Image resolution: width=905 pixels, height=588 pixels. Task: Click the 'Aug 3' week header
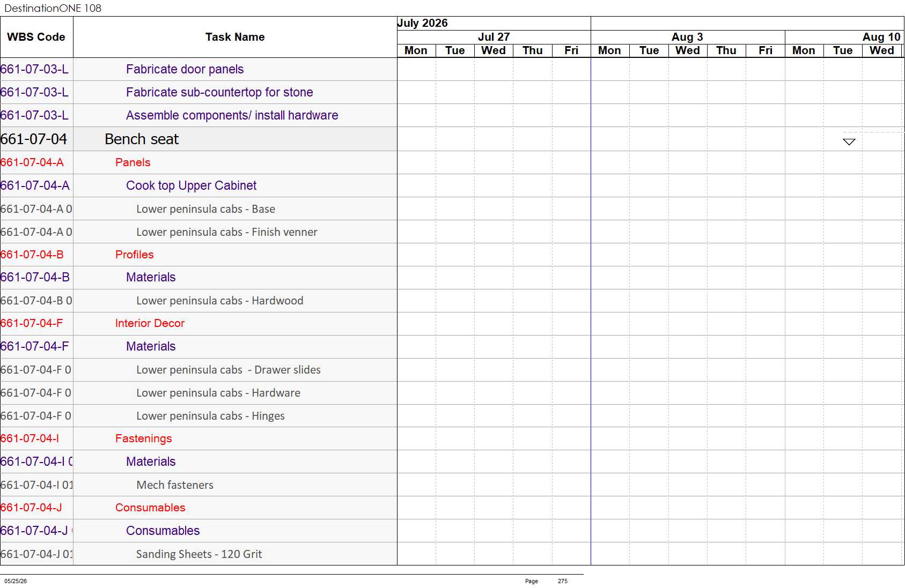(x=687, y=37)
